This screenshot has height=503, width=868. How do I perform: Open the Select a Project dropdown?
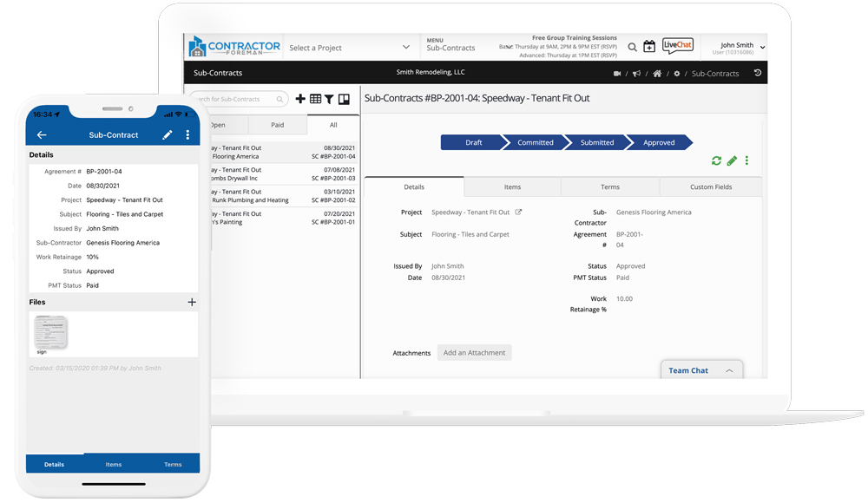click(350, 48)
